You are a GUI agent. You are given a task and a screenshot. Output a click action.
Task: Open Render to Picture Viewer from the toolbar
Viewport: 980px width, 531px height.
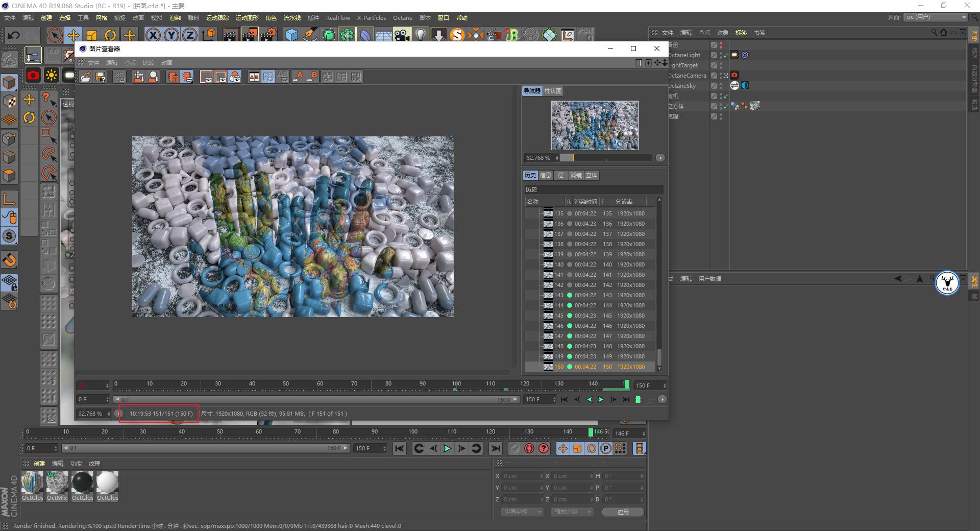[250, 35]
